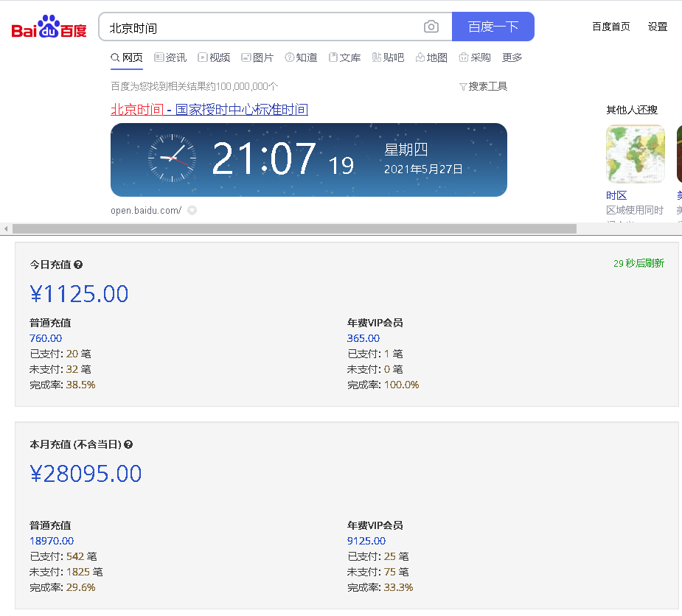Click 未支付: 75 笔 text
Screen dimensions: 682x616
[378, 572]
